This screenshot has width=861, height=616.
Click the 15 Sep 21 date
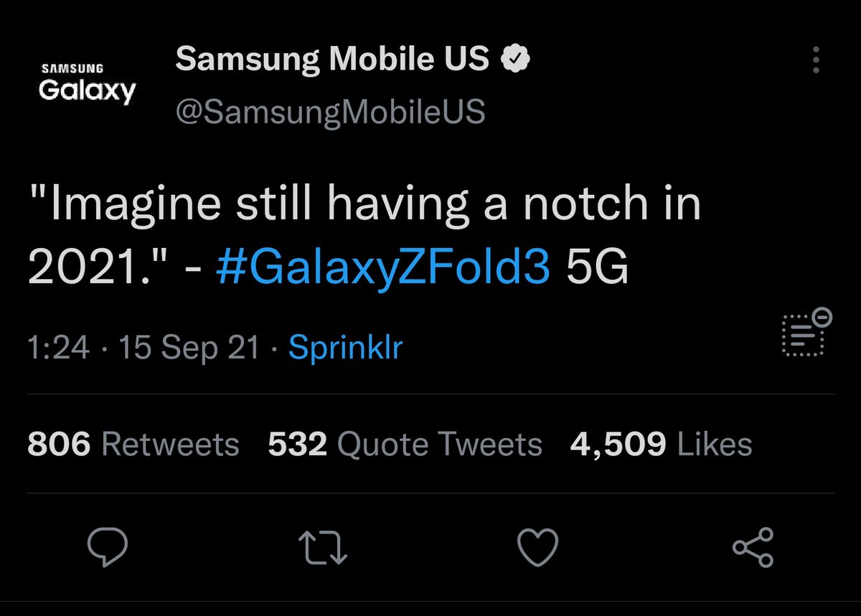pyautogui.click(x=189, y=349)
